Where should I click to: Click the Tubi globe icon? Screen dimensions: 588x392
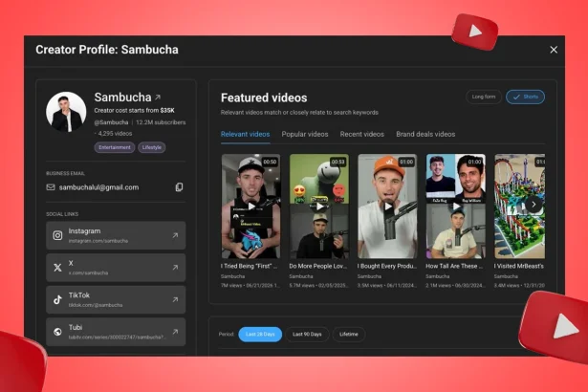(x=57, y=332)
